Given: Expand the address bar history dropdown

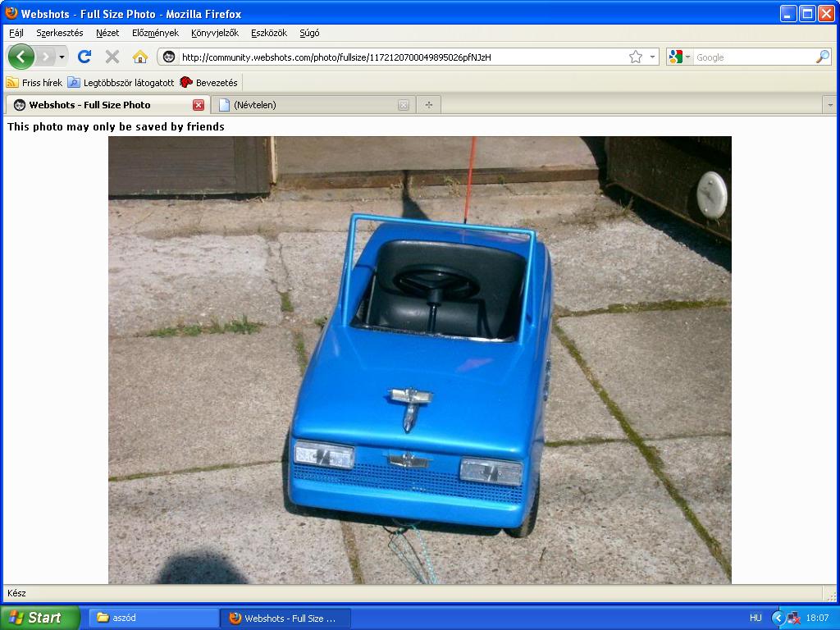Looking at the screenshot, I should tap(652, 57).
